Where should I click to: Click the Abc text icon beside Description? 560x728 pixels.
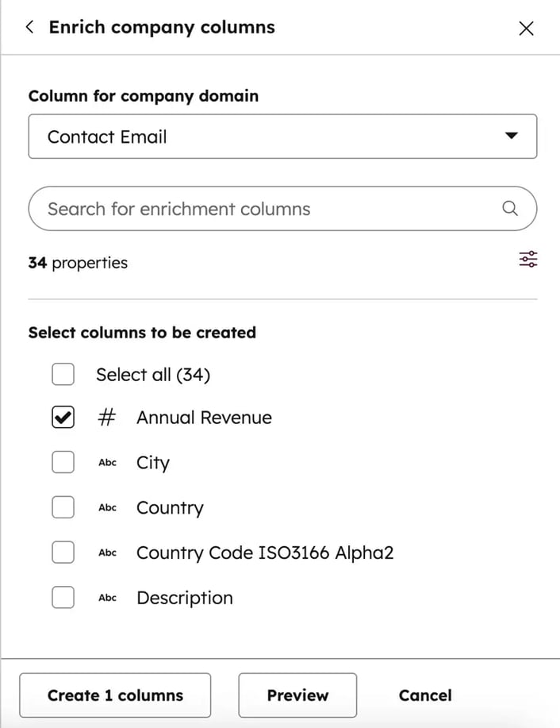[x=107, y=598]
